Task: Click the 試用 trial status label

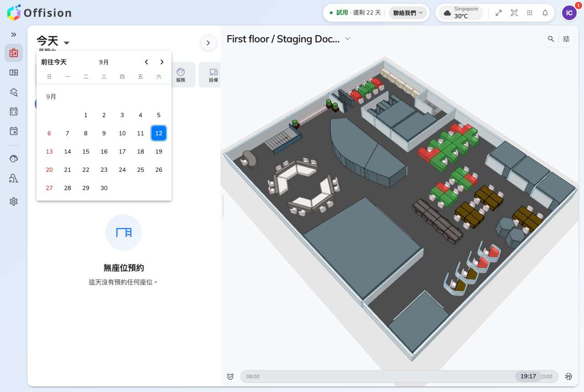Action: point(342,13)
